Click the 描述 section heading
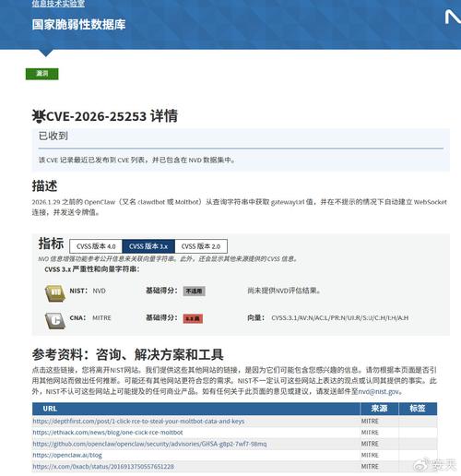Screen dimensions: 461x476 44,186
